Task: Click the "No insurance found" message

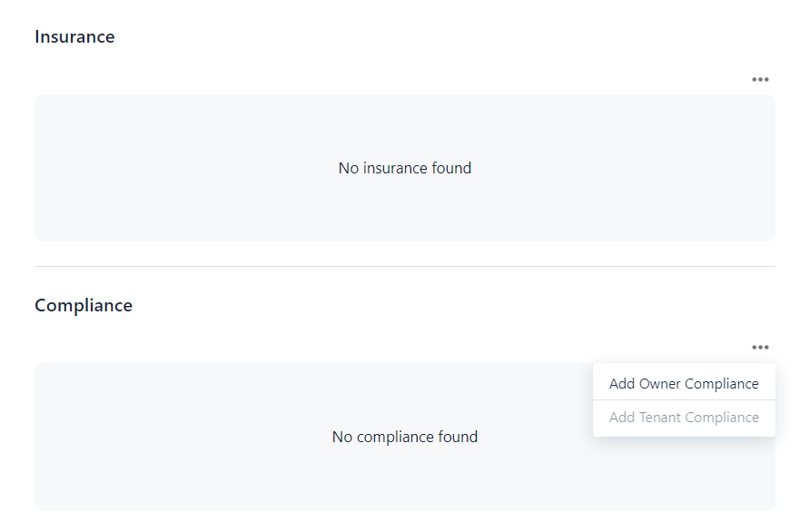Action: [x=405, y=168]
